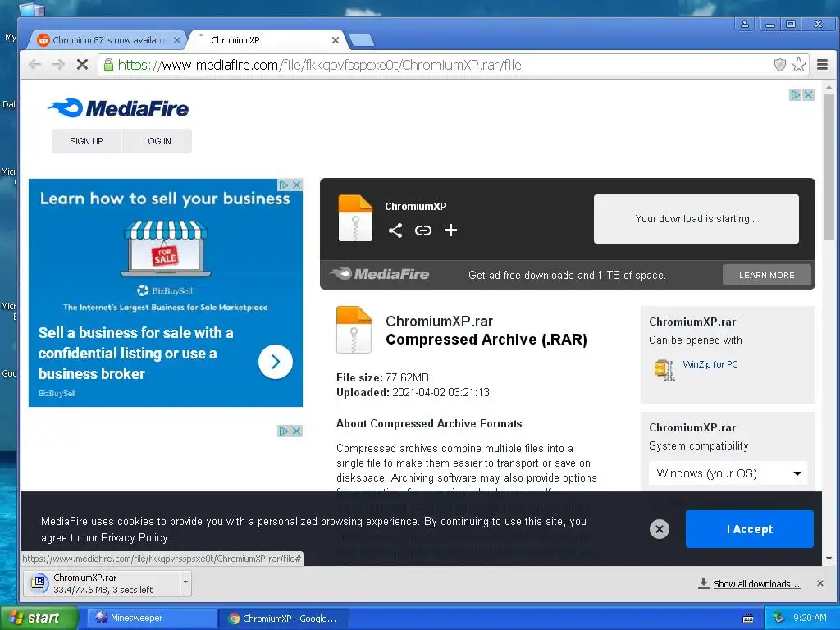840x630 pixels.
Task: Stop loading the page
Action: click(82, 65)
